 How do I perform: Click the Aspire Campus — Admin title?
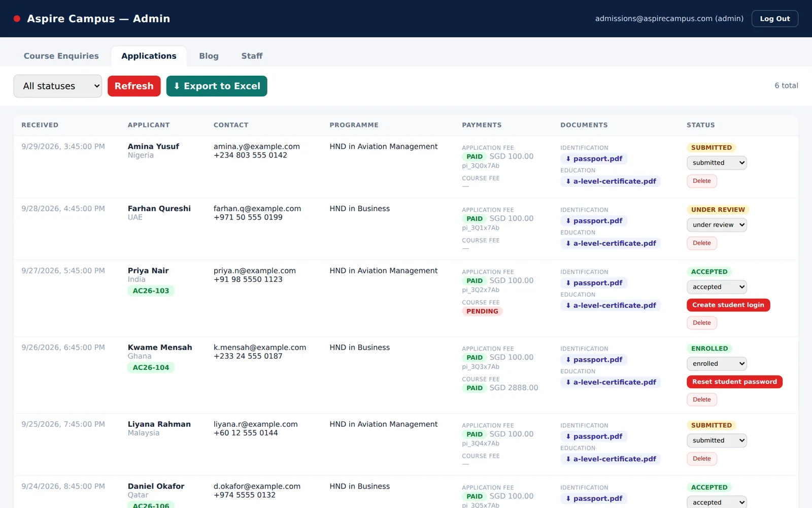coord(98,19)
